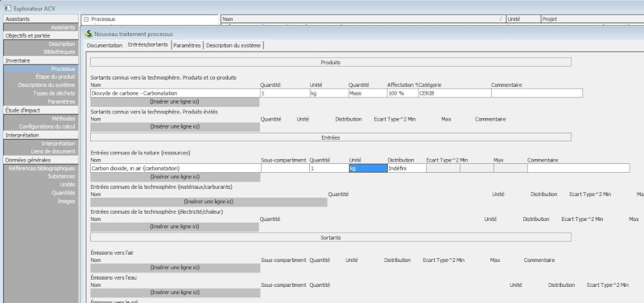This screenshot has width=644, height=303.
Task: Switch to the Paramètres tab in process window
Action: click(x=187, y=46)
